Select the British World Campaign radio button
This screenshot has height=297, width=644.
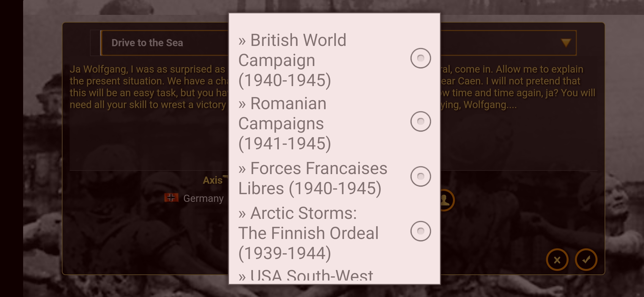tap(420, 58)
